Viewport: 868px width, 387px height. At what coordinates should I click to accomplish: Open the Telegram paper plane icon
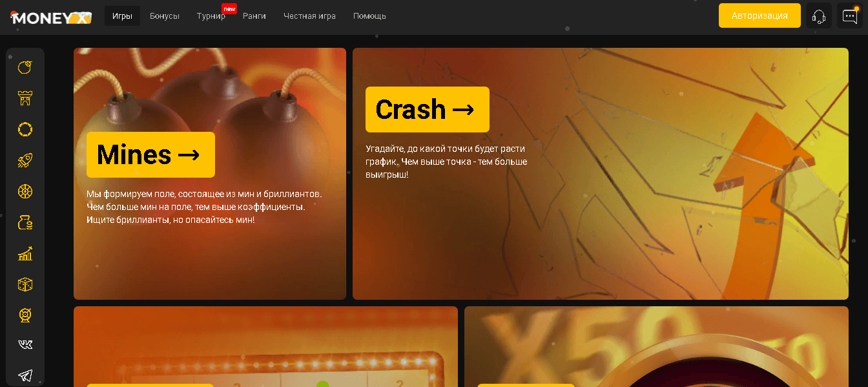pyautogui.click(x=25, y=375)
